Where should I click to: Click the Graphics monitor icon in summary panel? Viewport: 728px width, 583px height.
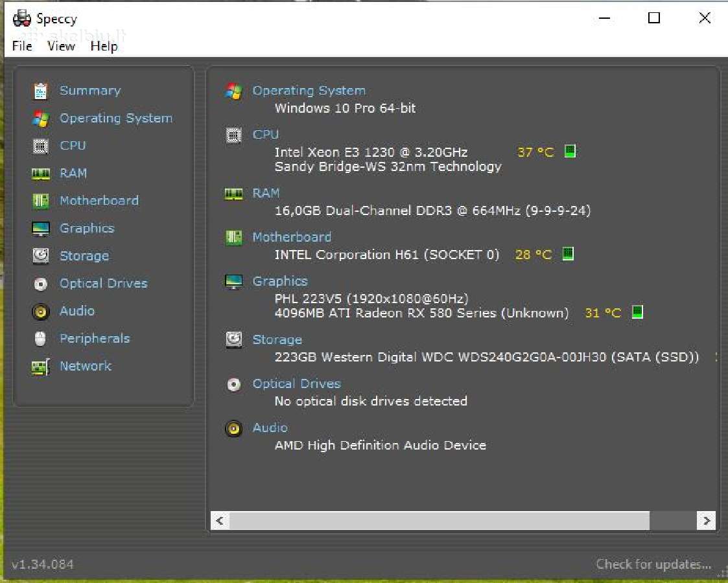(233, 282)
